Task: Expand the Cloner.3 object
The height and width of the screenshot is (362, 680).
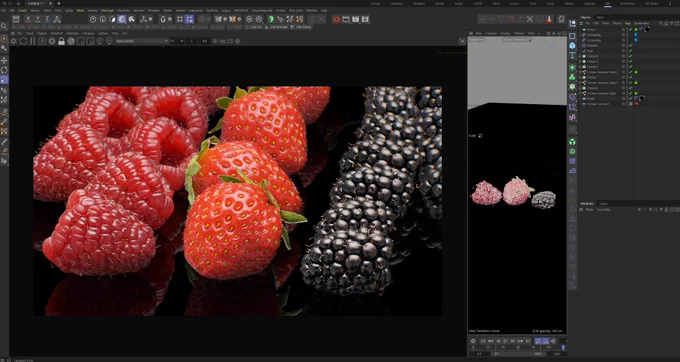Action: click(x=580, y=62)
